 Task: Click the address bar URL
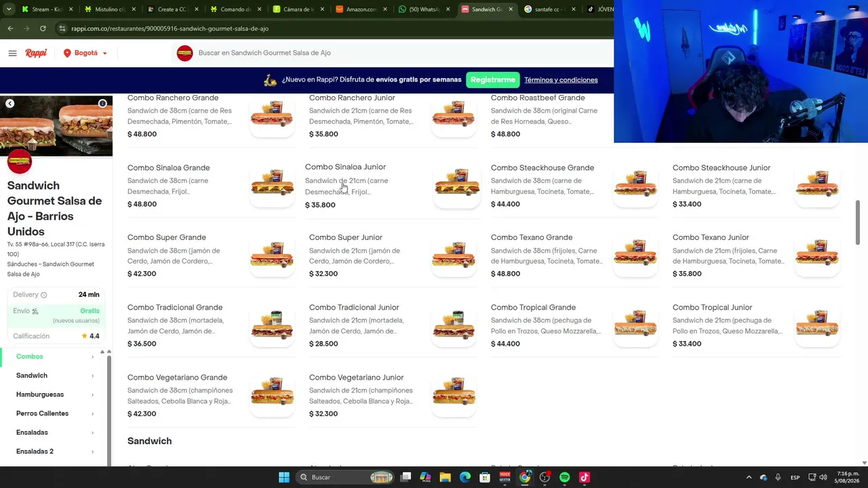(x=170, y=28)
